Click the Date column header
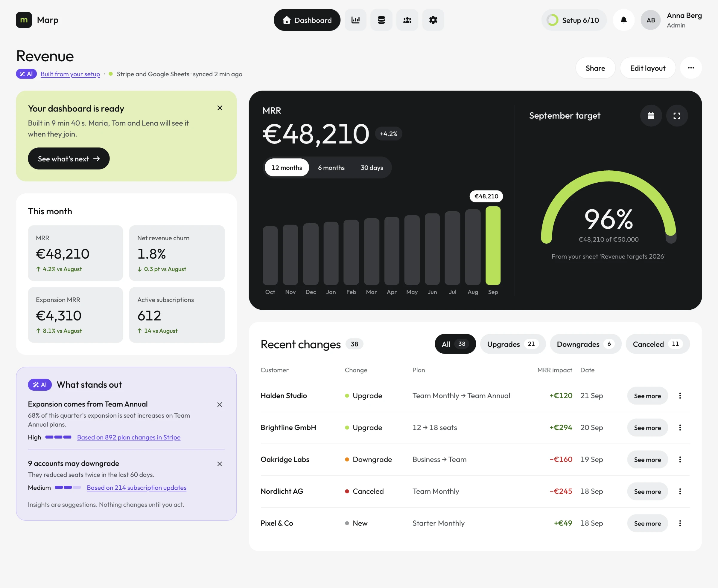This screenshot has height=588, width=718. pos(587,370)
